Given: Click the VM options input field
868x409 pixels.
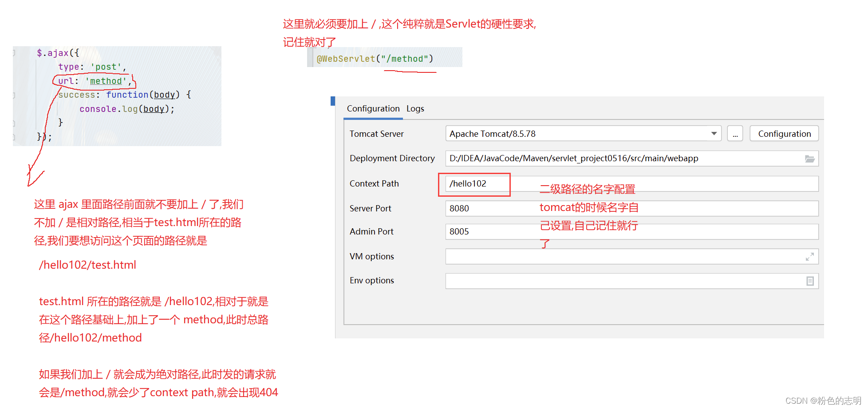Looking at the screenshot, I should pos(632,257).
